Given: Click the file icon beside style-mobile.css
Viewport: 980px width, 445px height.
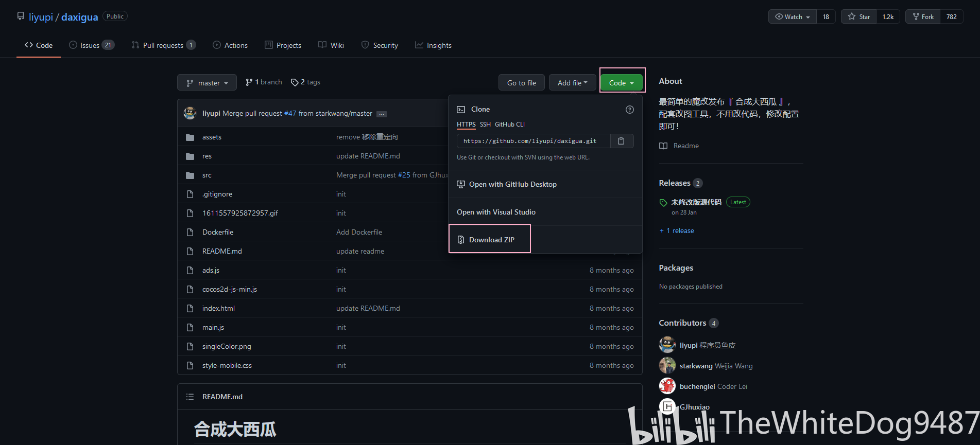Looking at the screenshot, I should click(190, 366).
